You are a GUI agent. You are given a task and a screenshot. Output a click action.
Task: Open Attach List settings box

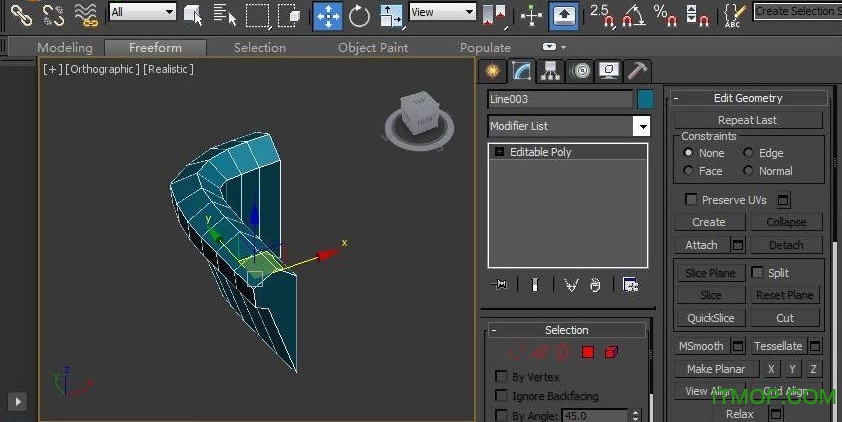click(738, 245)
